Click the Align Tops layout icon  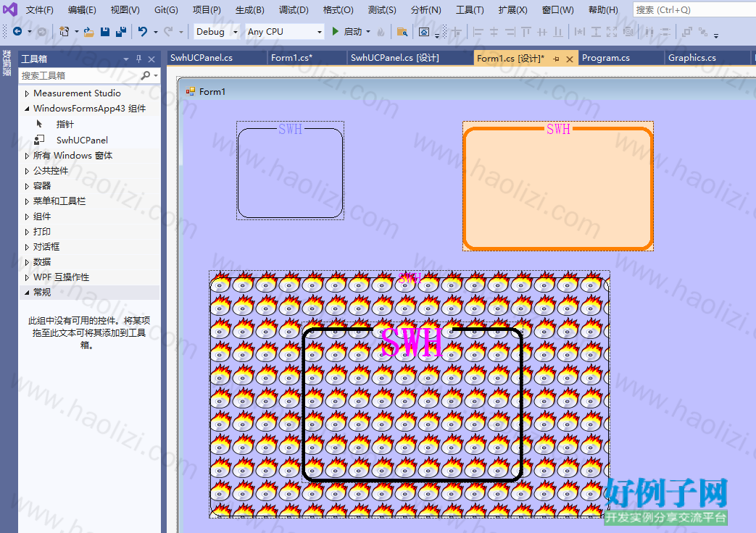(x=526, y=32)
